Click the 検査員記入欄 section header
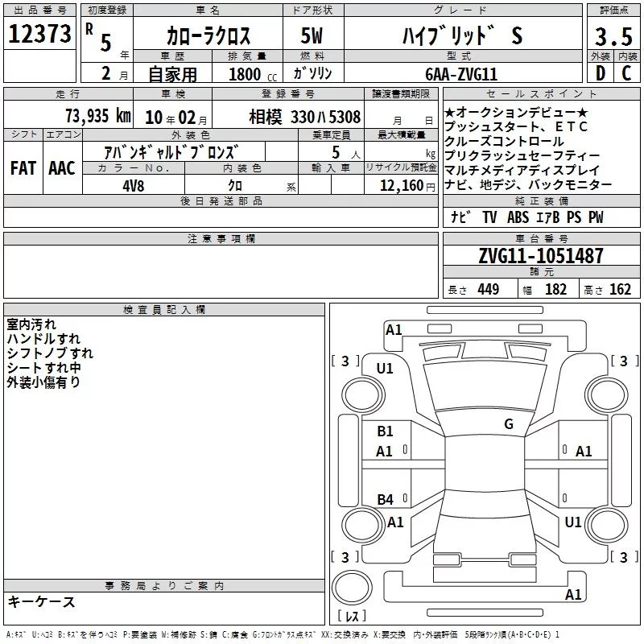Viewport: 644px width, 644px height. [x=164, y=310]
